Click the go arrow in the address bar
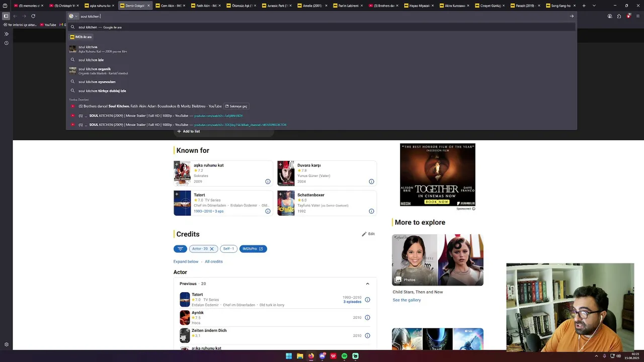 572,16
